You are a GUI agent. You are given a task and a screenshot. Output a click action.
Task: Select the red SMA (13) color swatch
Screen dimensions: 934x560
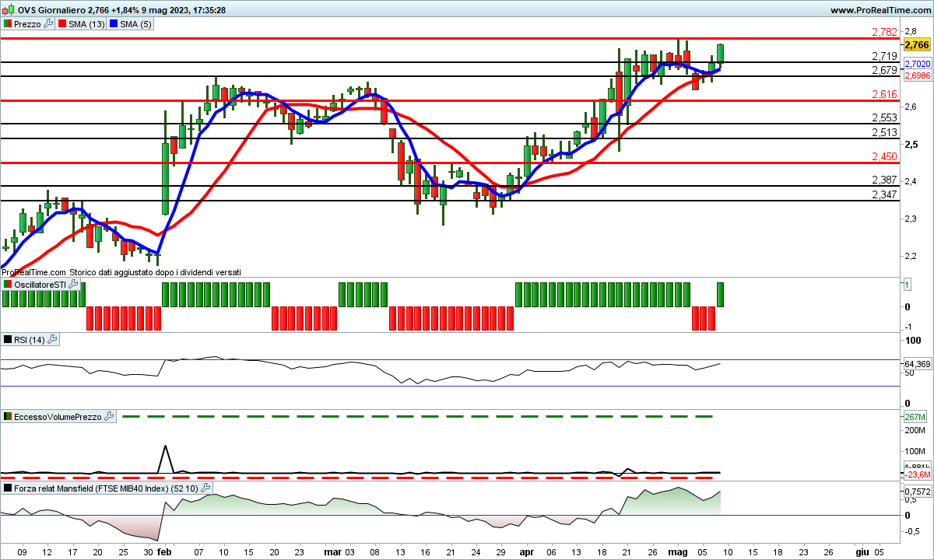click(62, 24)
